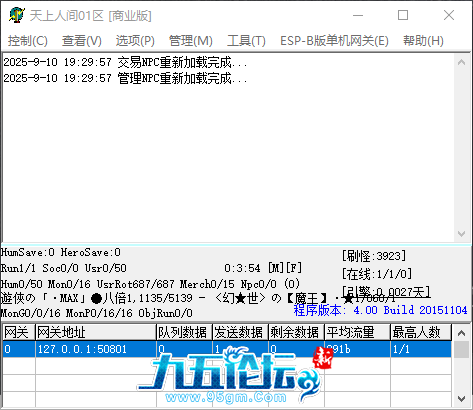The image size is (473, 410).
Task: Click the 剩余数据 column header
Action: pos(296,332)
